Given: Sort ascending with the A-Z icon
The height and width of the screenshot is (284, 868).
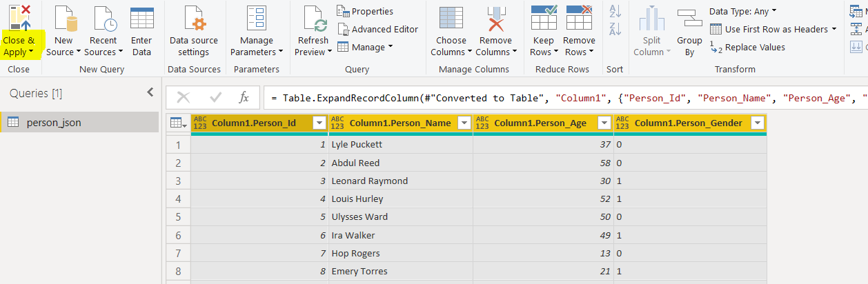Looking at the screenshot, I should [614, 11].
